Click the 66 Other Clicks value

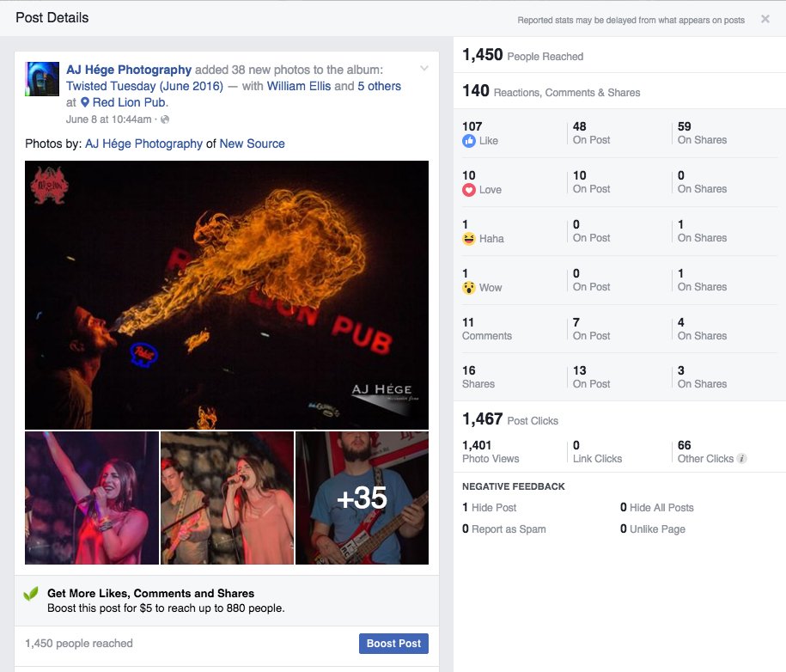point(706,452)
